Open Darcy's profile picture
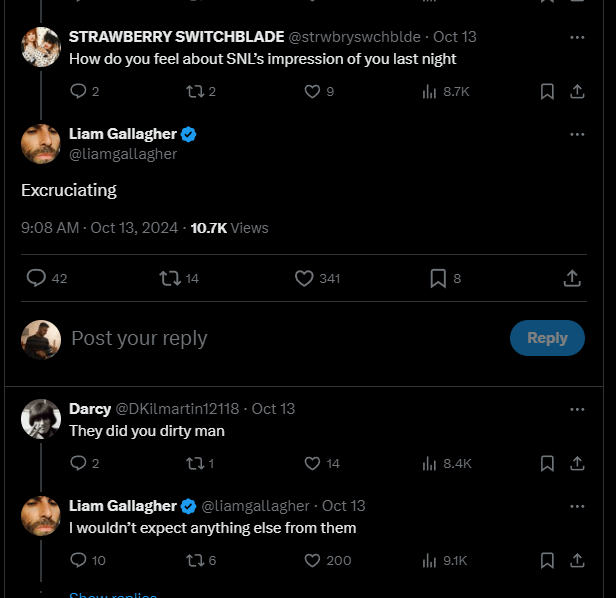 point(41,419)
